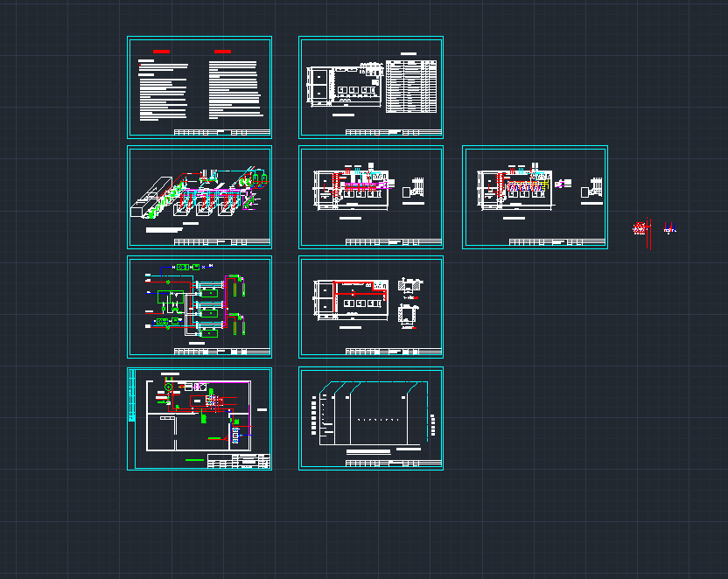
Task: Click the title block of the isometric piping sheet
Action: pos(222,242)
